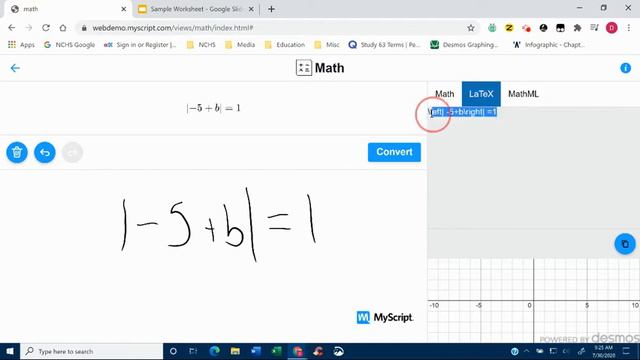Expand the Misc bookmarks folder
Screen dimensions: 640x360
[x=327, y=44]
